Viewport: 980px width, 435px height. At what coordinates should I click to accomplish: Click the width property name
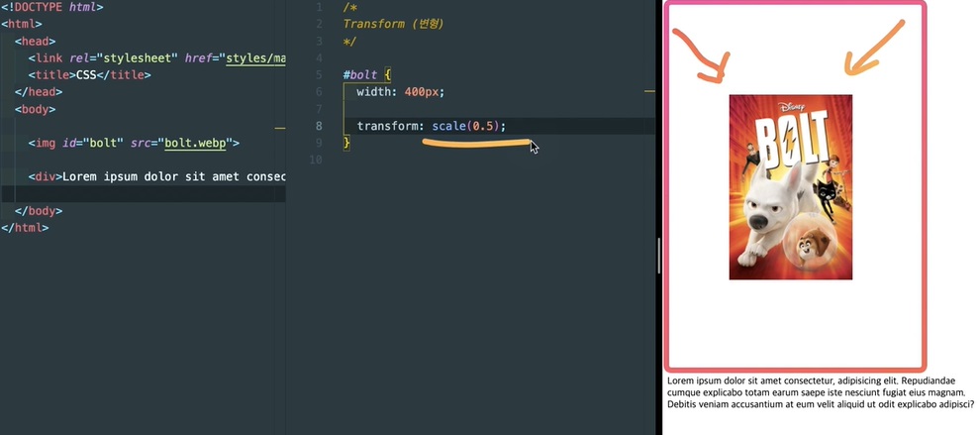(x=374, y=92)
